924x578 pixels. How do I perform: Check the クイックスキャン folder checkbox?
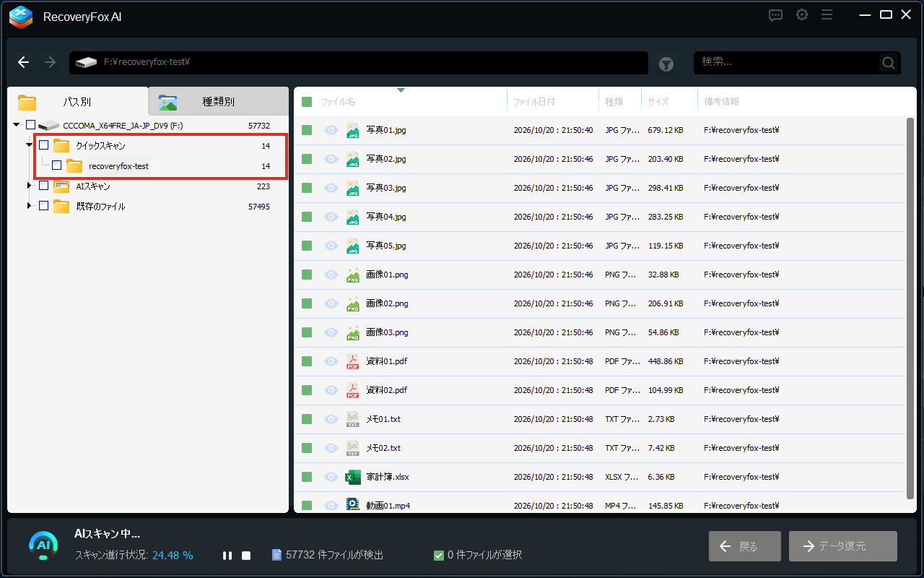pos(43,145)
